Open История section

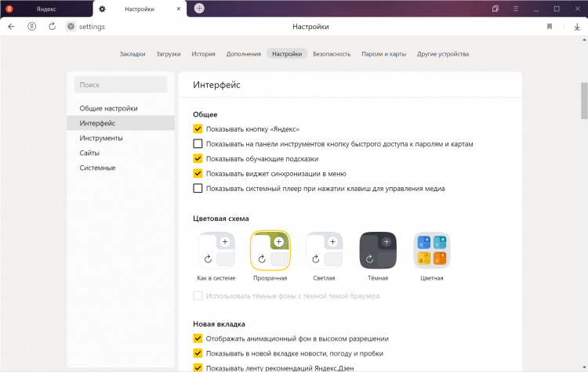tap(203, 54)
